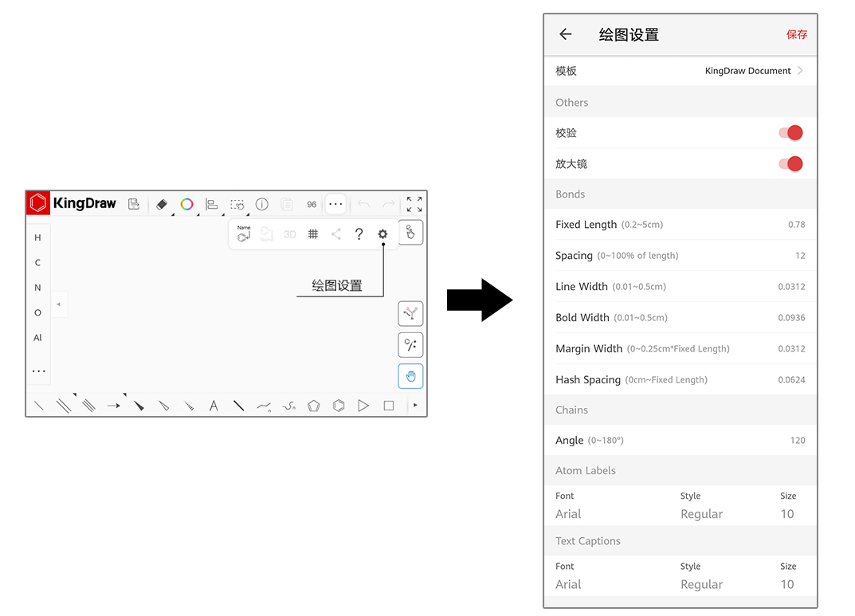This screenshot has height=616, width=855.
Task: Click the structure-to-name conversion icon
Action: coord(244,233)
